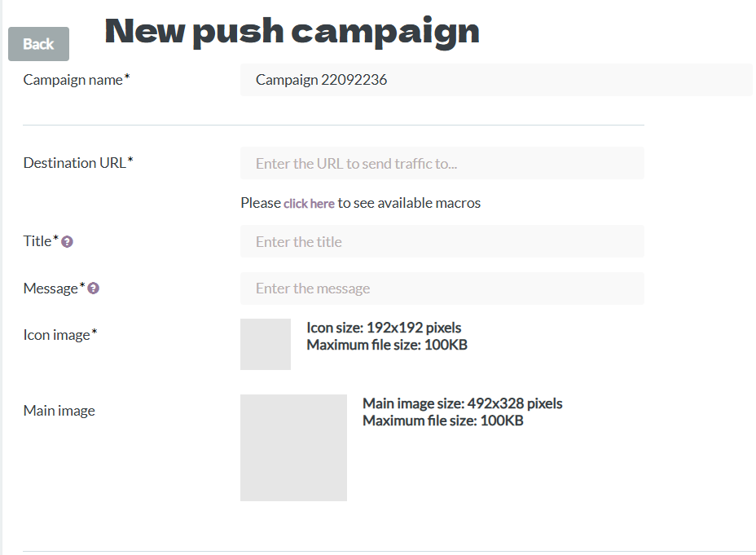756x555 pixels.
Task: Focus the Destination URL input field
Action: tap(442, 164)
